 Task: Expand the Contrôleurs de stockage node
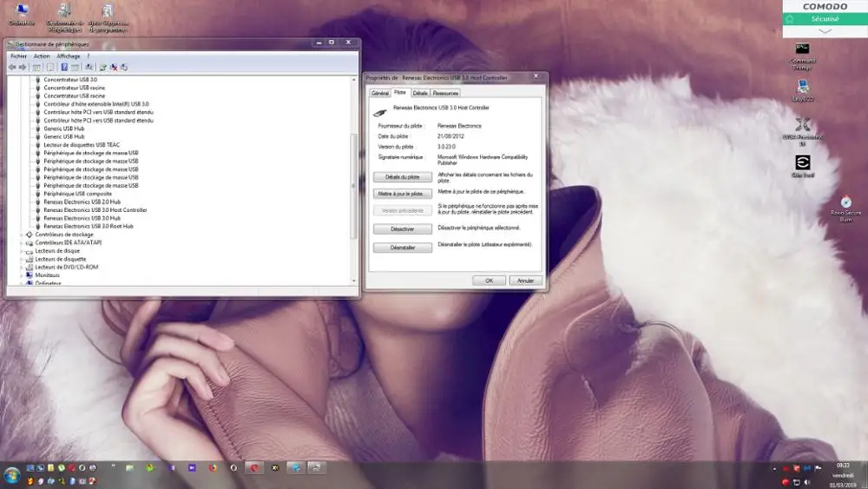point(22,235)
